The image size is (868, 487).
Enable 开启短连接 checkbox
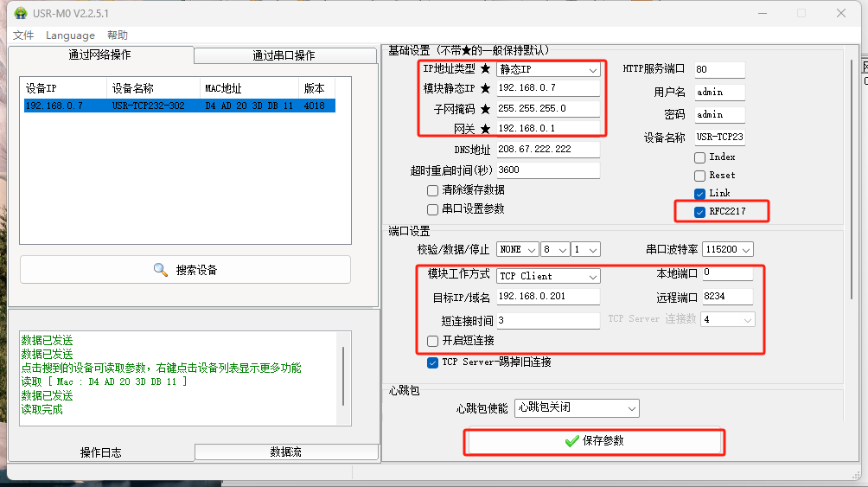coord(433,341)
